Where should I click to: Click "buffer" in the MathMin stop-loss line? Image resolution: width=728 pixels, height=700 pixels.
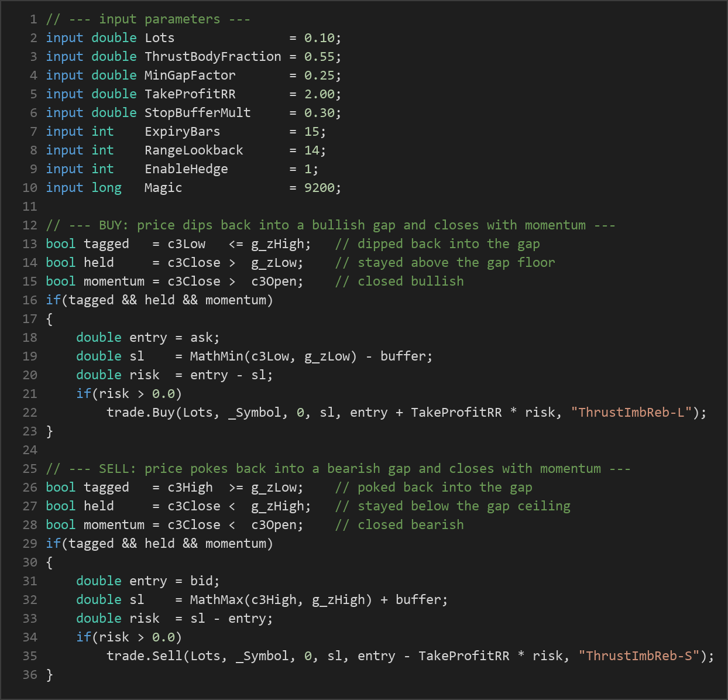point(403,356)
